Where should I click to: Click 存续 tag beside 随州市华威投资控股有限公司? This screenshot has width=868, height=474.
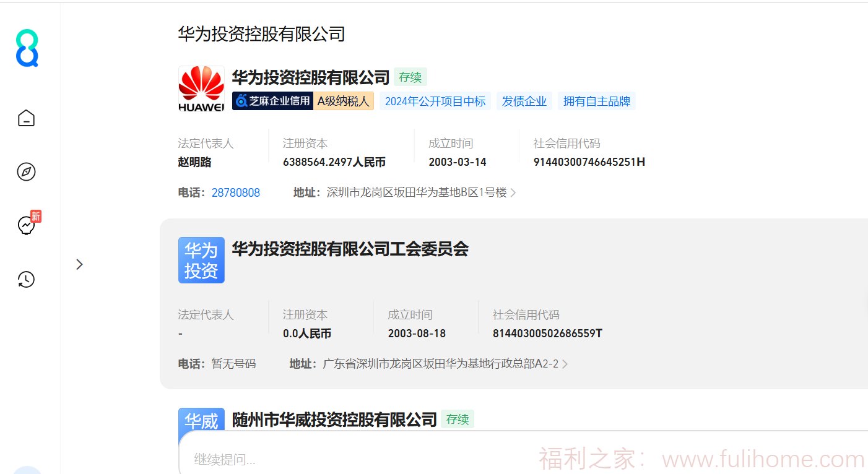pos(458,420)
